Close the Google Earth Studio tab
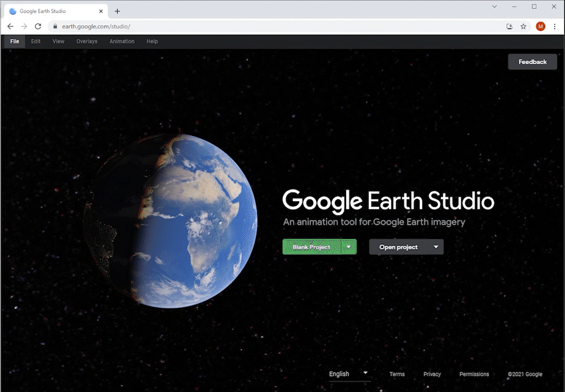 point(101,11)
